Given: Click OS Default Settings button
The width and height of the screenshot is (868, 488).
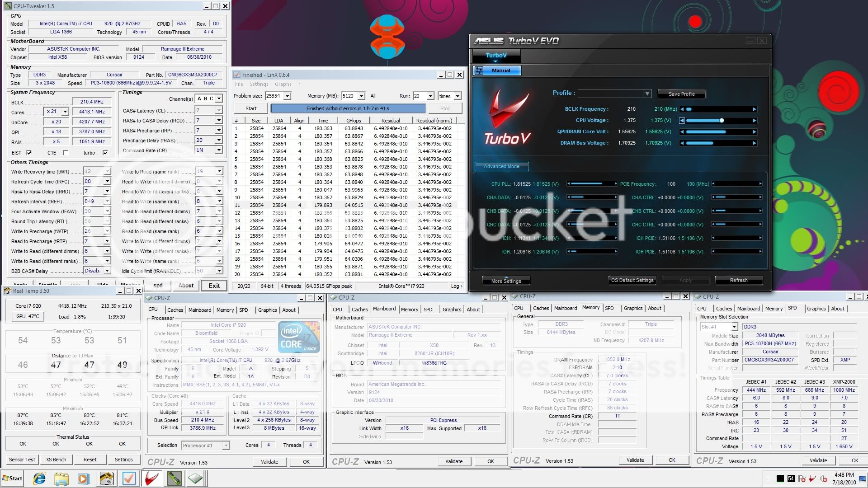Looking at the screenshot, I should (632, 281).
